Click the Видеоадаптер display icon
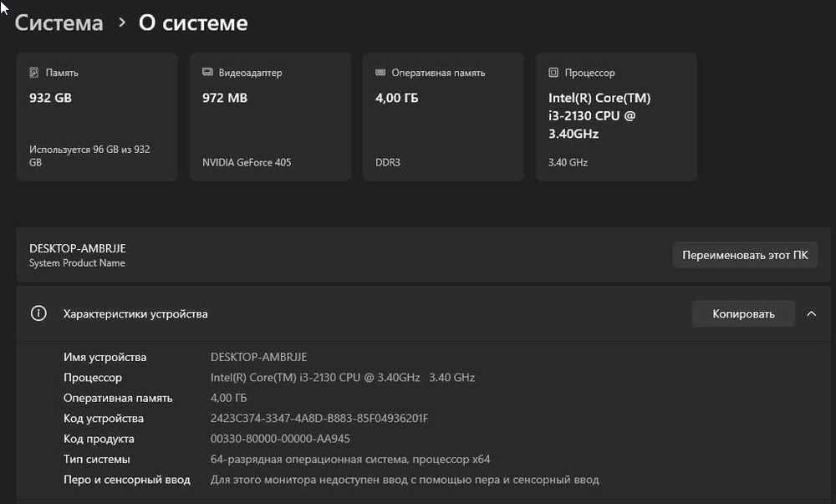Screen dimensions: 836x504 [x=207, y=73]
